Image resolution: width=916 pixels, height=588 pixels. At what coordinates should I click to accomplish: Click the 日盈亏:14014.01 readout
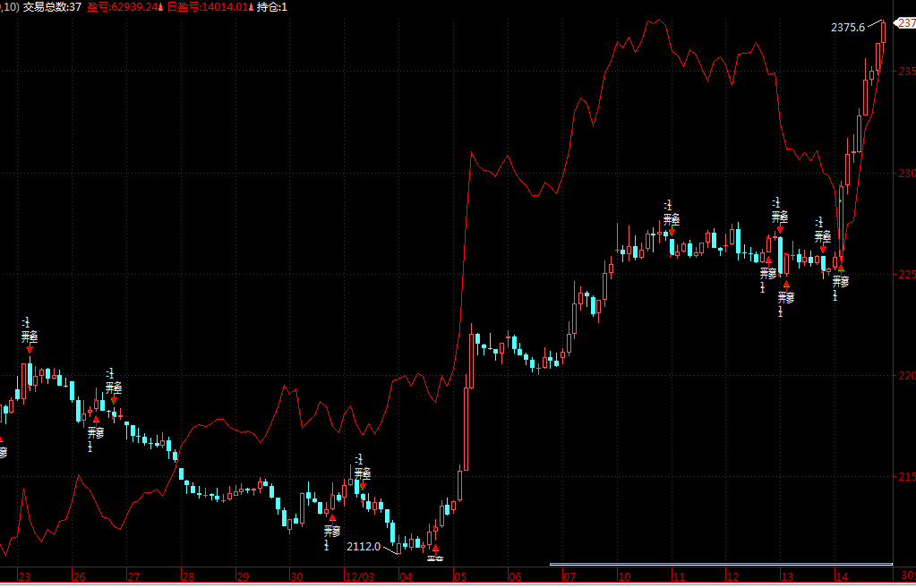207,7
